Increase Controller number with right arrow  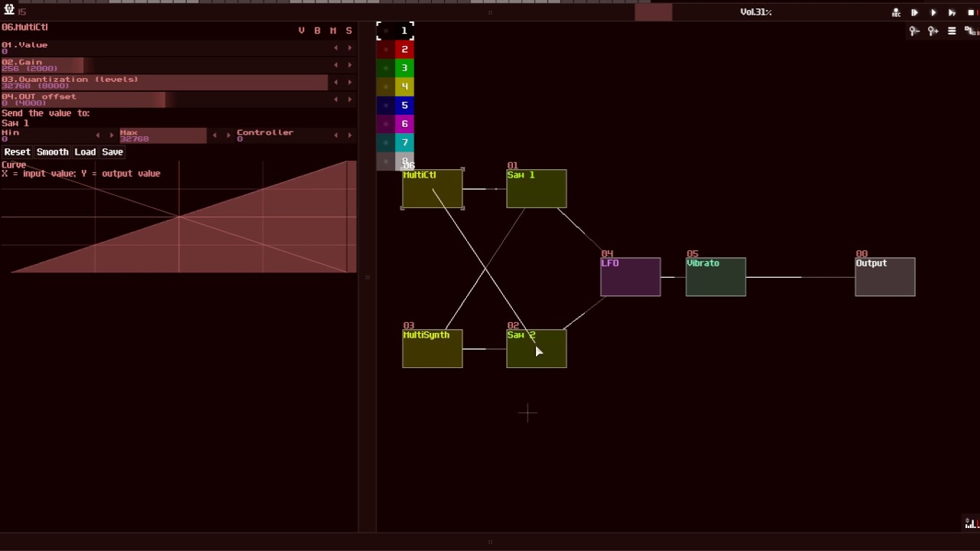point(350,135)
